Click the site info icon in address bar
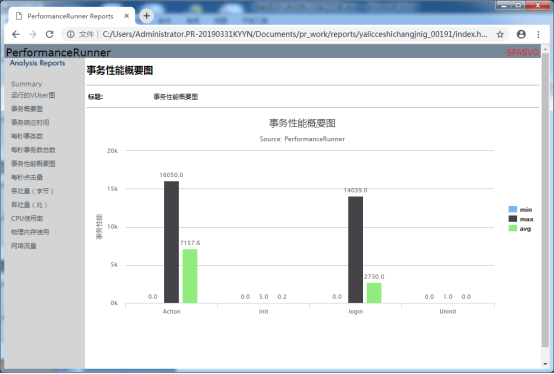 71,34
